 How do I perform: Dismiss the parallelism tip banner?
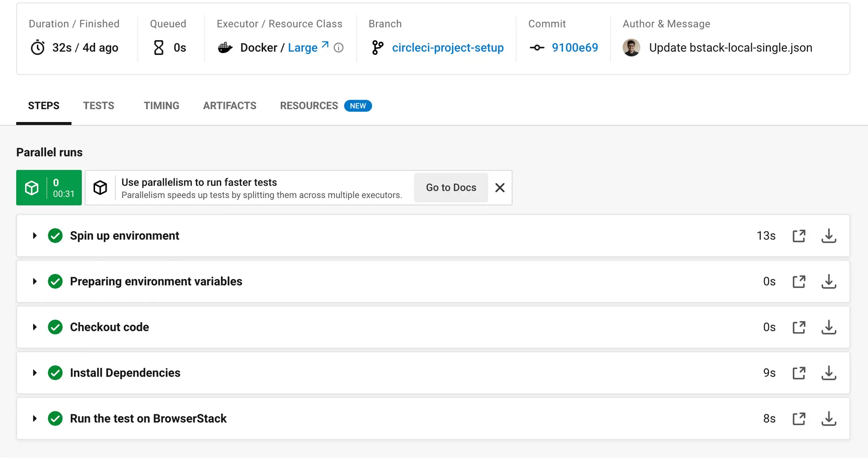(500, 188)
